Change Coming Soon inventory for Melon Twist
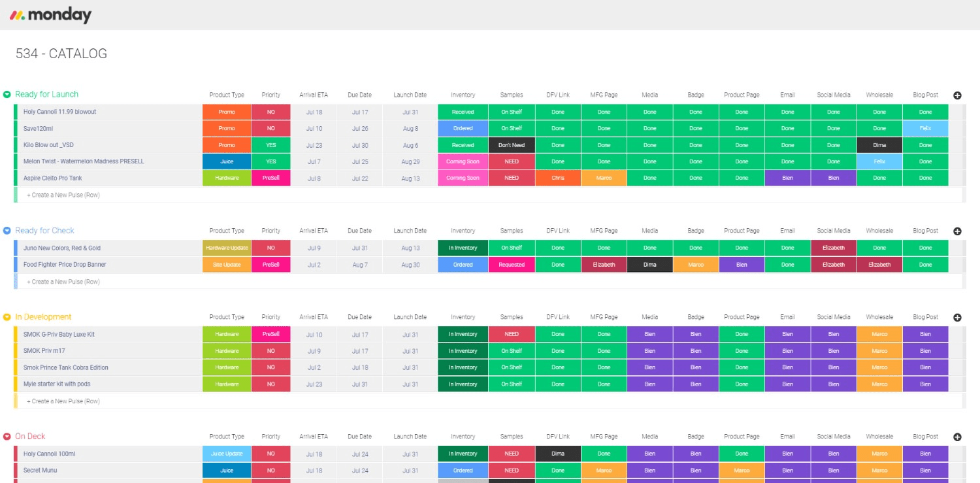Image resolution: width=980 pixels, height=483 pixels. (463, 161)
